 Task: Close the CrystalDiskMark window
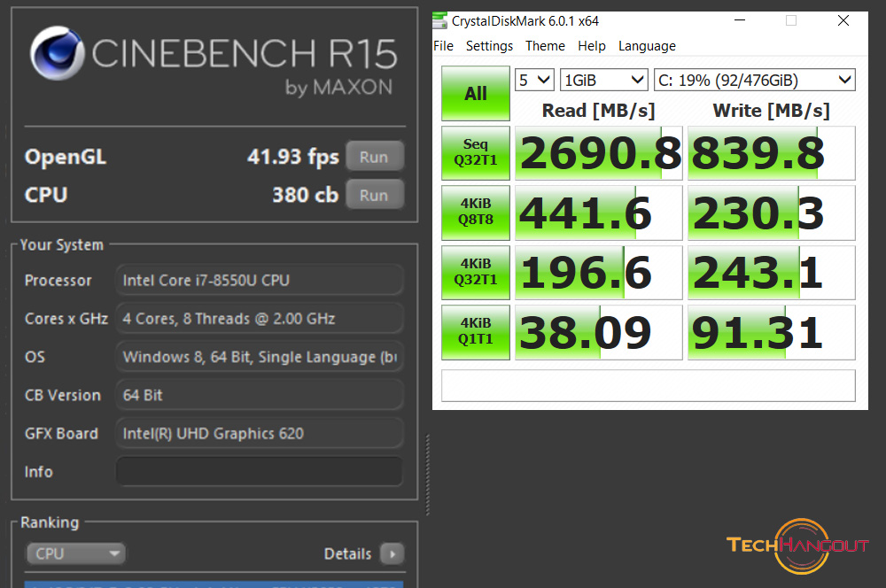click(x=843, y=20)
